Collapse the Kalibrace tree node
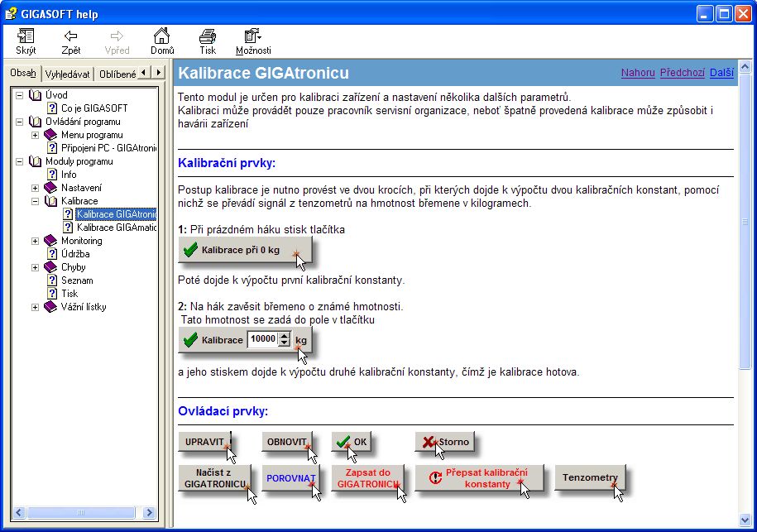Image resolution: width=757 pixels, height=532 pixels. [x=35, y=201]
